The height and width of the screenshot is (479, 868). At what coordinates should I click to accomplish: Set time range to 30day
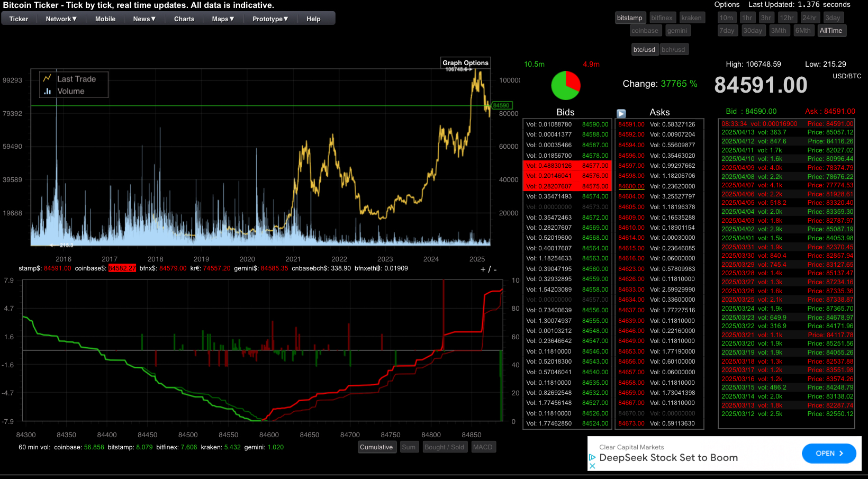coord(753,31)
